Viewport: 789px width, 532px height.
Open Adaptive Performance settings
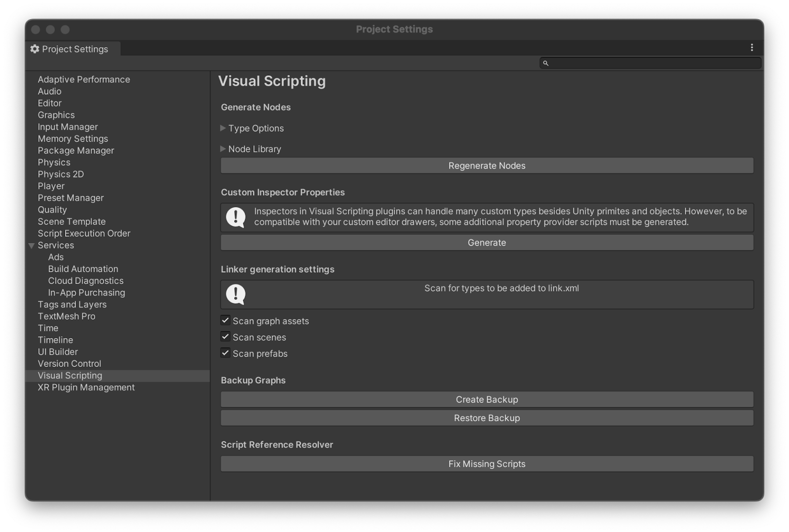[x=84, y=79]
